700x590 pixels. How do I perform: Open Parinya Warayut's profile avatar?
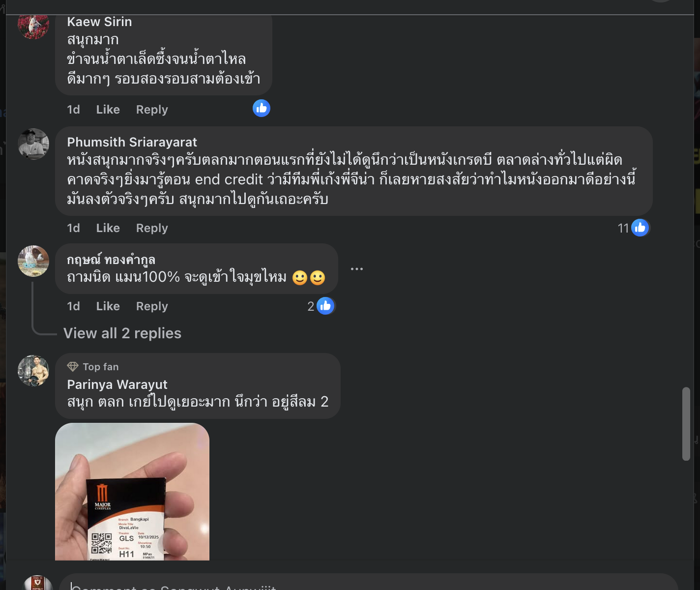point(33,371)
